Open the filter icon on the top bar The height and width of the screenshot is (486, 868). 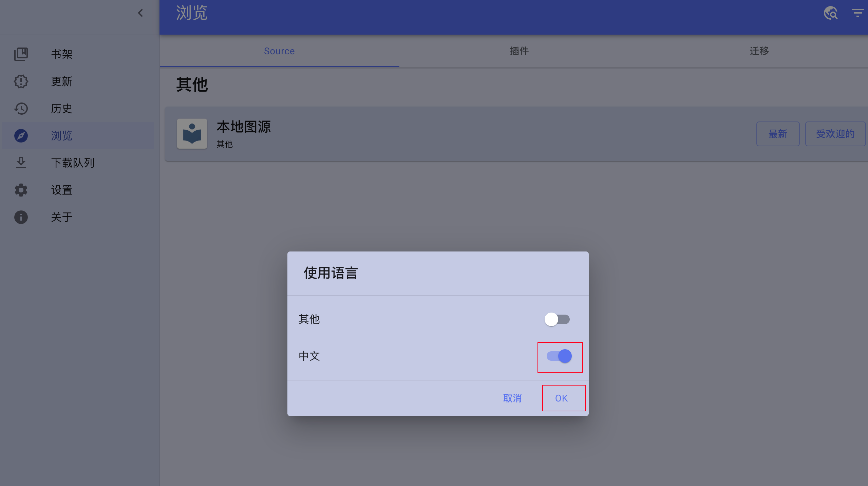(857, 13)
